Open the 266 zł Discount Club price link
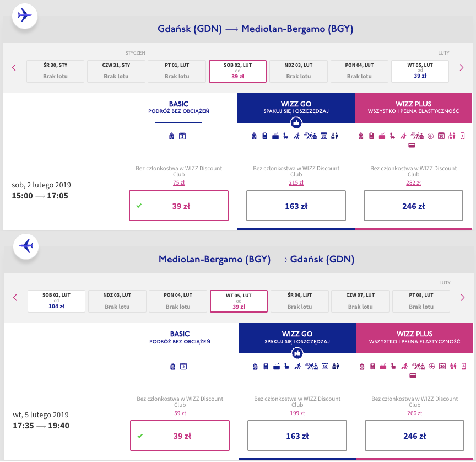Viewport: 476px width, 462px height. click(415, 413)
